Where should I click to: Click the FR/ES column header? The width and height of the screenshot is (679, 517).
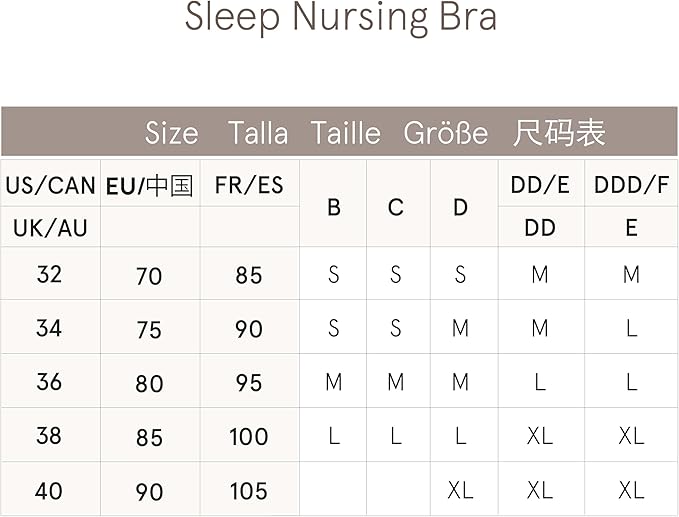coord(249,185)
